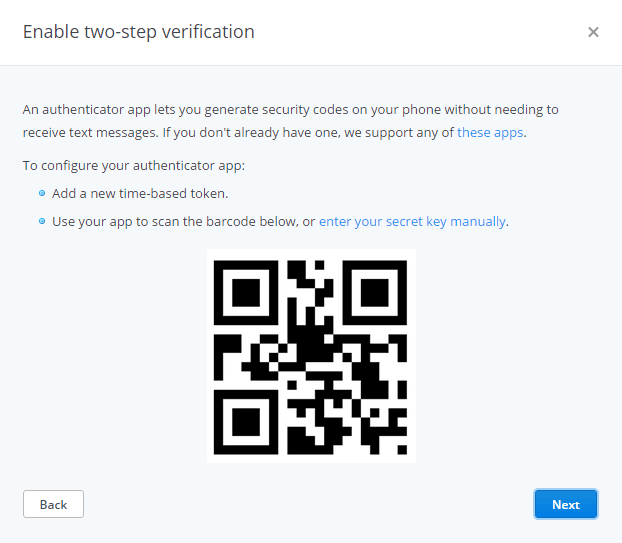Click the word "verification" in the header

(x=208, y=32)
